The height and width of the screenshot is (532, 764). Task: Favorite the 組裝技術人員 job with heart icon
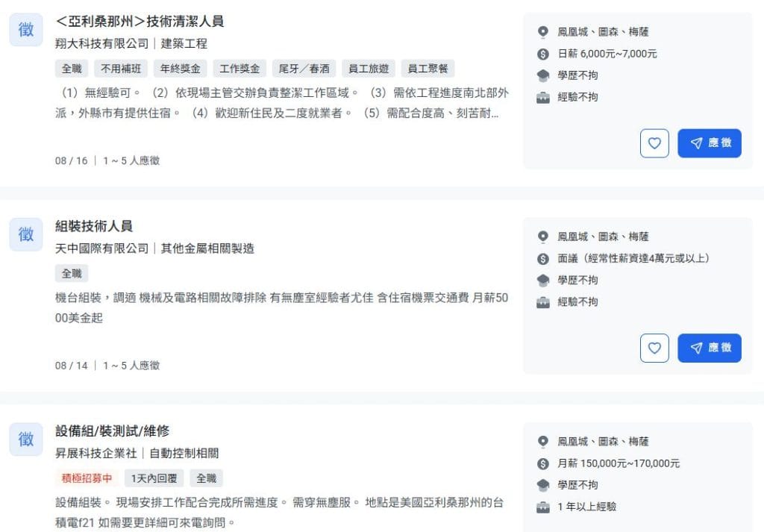(654, 348)
